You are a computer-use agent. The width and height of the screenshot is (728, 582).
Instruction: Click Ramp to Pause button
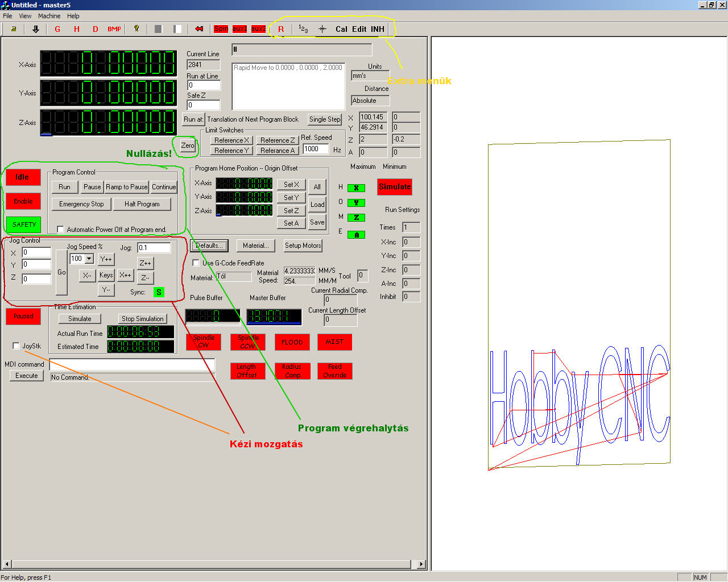pos(127,187)
